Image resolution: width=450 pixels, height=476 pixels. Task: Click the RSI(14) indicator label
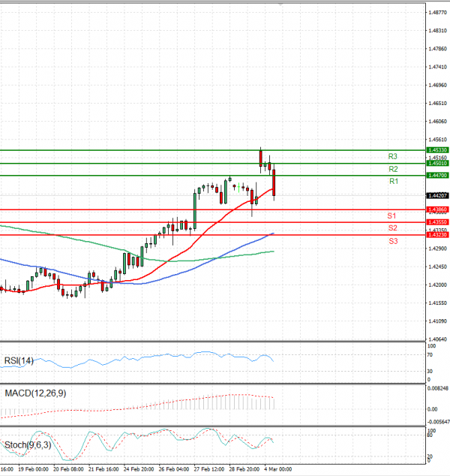click(x=19, y=360)
